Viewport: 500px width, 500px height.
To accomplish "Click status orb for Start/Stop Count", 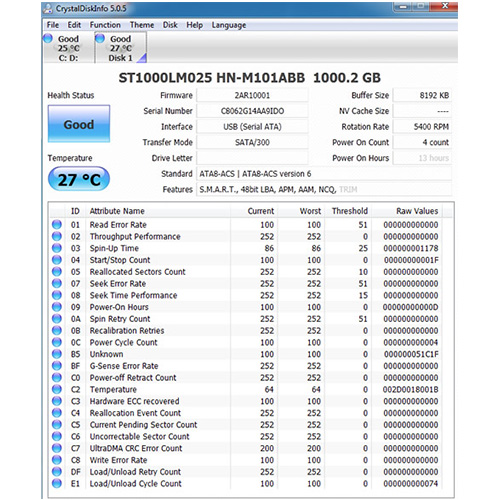I will (x=57, y=260).
